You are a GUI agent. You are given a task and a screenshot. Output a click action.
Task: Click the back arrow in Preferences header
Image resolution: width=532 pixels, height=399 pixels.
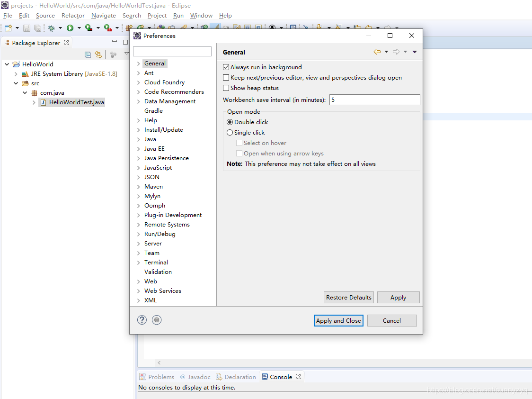pyautogui.click(x=377, y=52)
